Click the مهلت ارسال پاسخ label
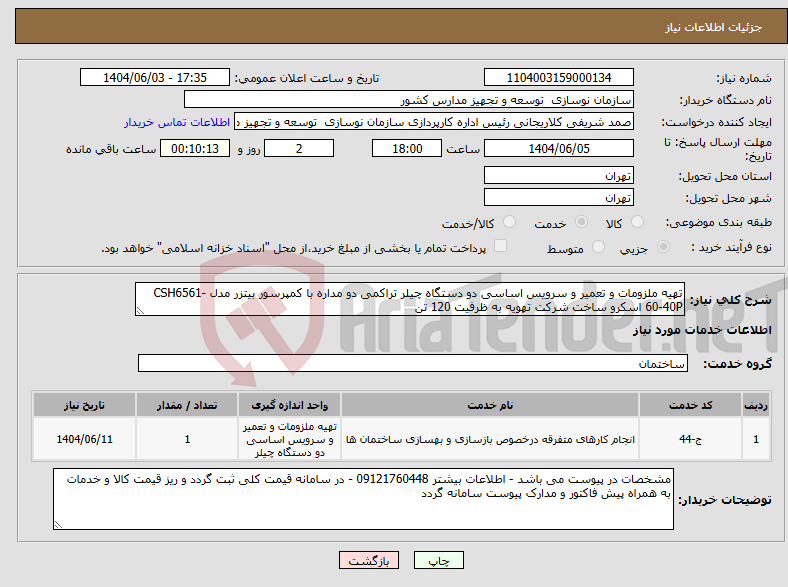 click(718, 149)
